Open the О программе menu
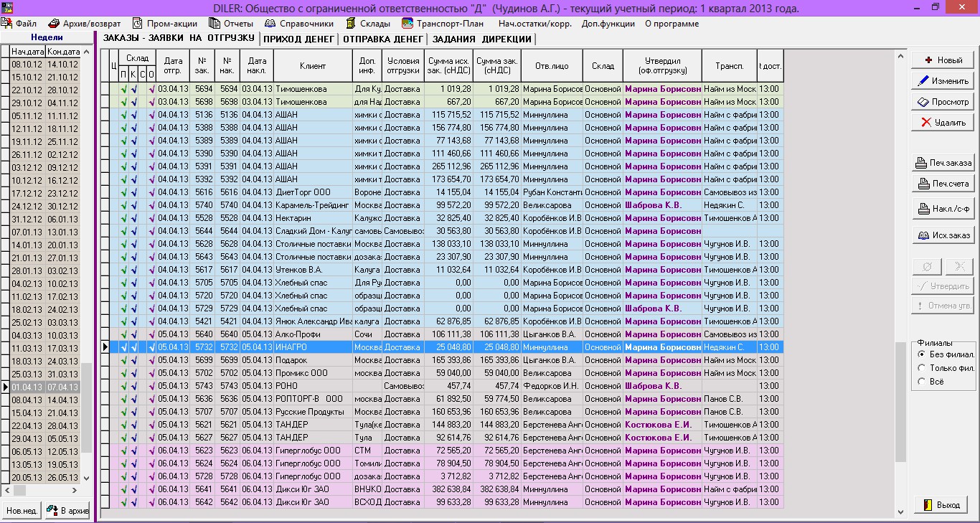Screen dimensions: 980x523 click(670, 23)
